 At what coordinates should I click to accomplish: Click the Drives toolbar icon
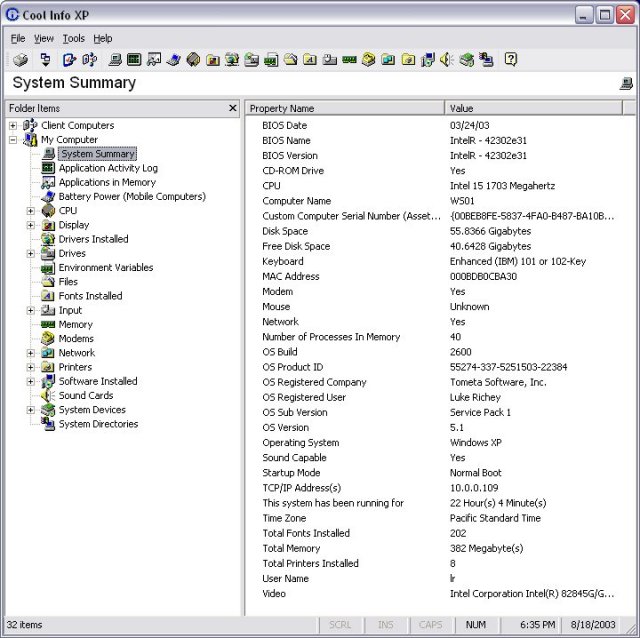click(x=252, y=60)
